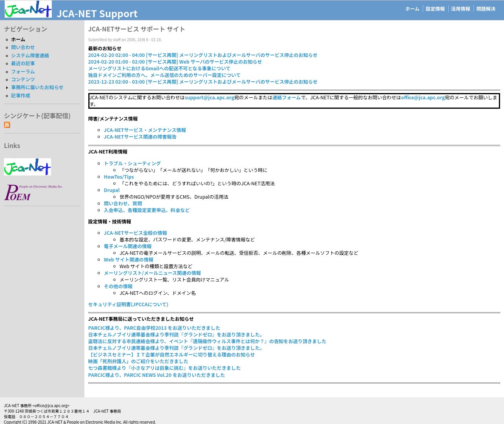Click the Submitted by staff date line
Image resolution: width=504 pixels, height=424 pixels.
(x=125, y=40)
